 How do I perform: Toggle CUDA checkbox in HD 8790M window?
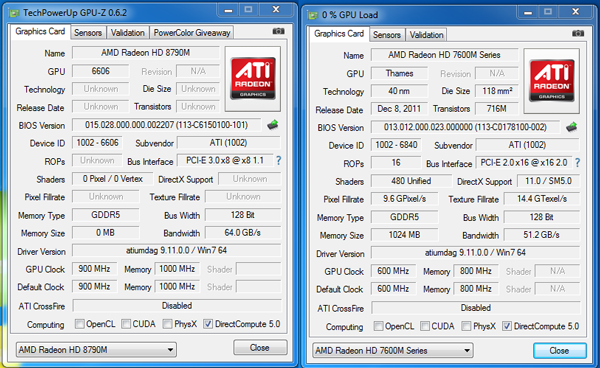[126, 324]
